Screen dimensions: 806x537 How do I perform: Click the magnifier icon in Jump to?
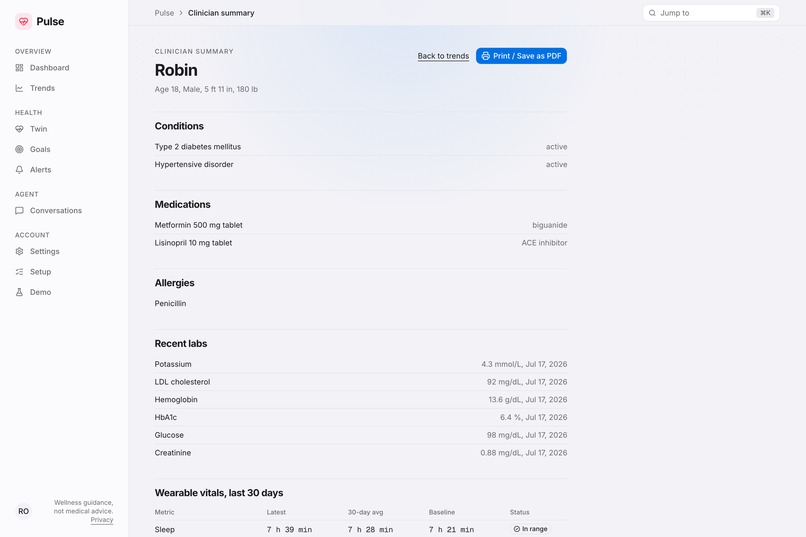pyautogui.click(x=652, y=13)
